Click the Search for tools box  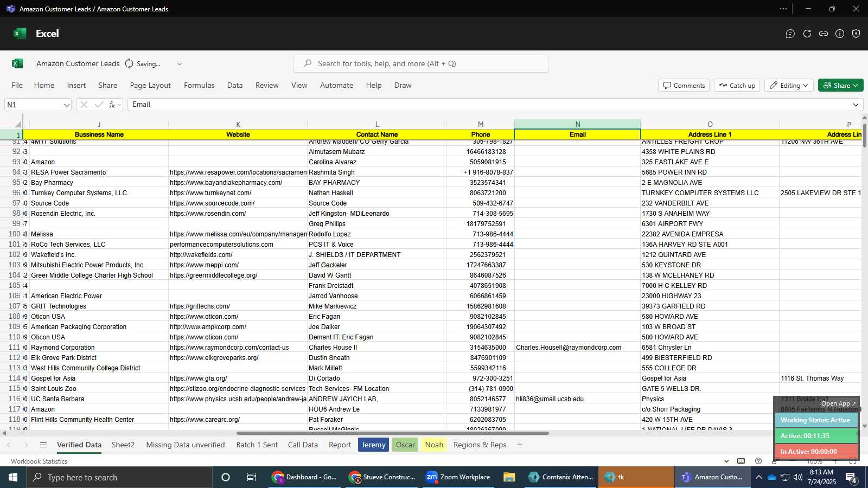click(421, 63)
